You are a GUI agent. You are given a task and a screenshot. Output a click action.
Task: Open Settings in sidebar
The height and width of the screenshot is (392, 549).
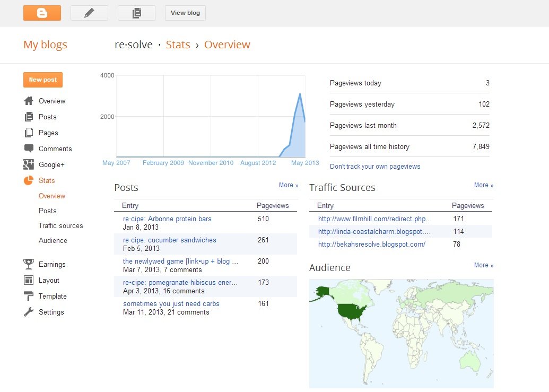pyautogui.click(x=51, y=312)
